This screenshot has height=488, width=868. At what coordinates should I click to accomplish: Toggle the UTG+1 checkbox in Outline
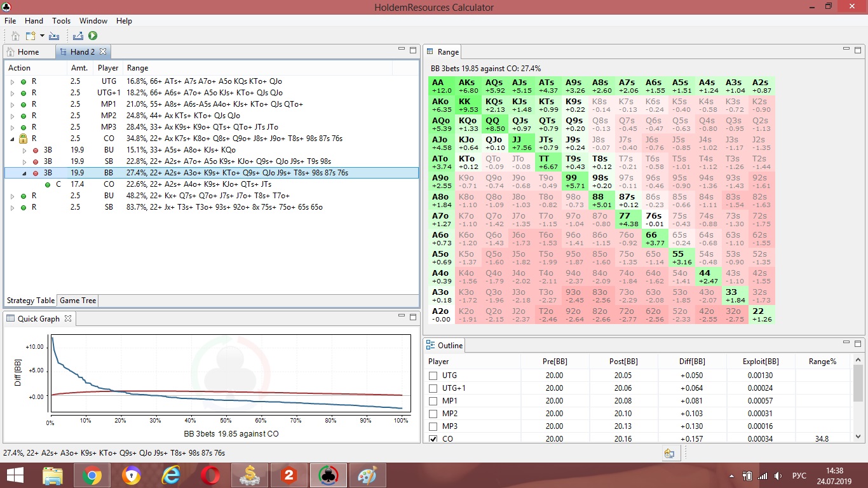433,388
